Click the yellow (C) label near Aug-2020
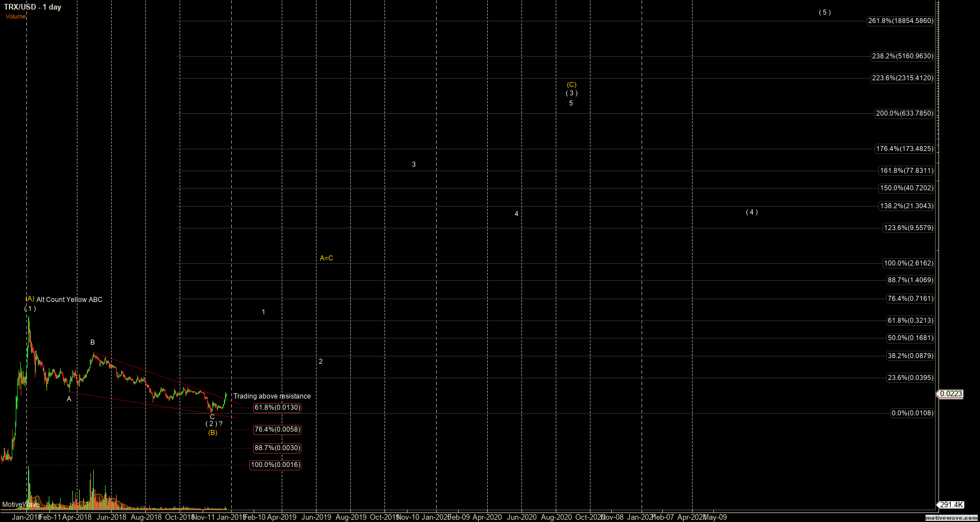Viewport: 980px width, 522px height. [571, 84]
